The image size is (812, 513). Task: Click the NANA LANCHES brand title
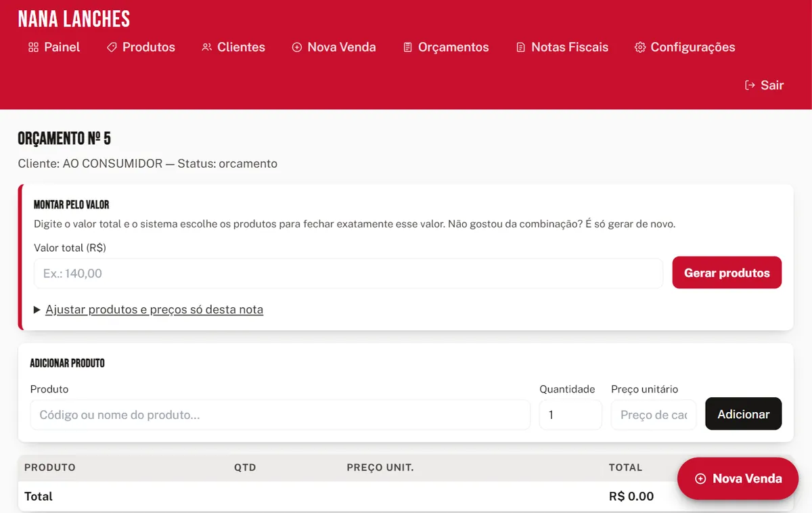(74, 19)
